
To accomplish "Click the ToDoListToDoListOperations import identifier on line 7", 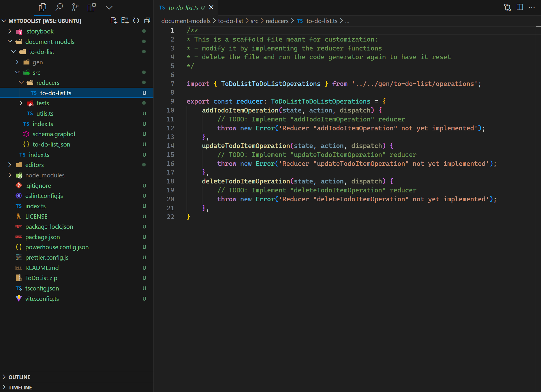I will (x=270, y=84).
